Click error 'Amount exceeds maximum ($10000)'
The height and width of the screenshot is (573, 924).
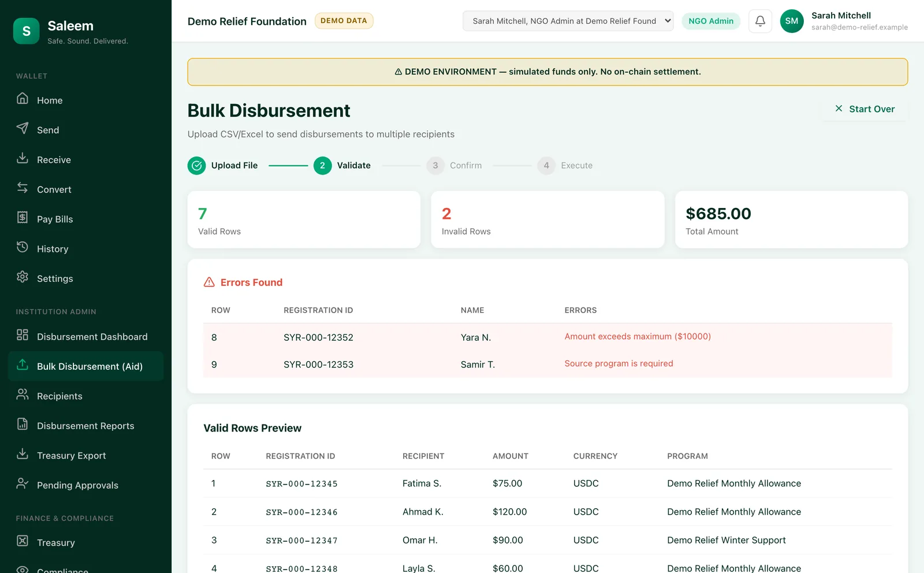[x=638, y=336]
